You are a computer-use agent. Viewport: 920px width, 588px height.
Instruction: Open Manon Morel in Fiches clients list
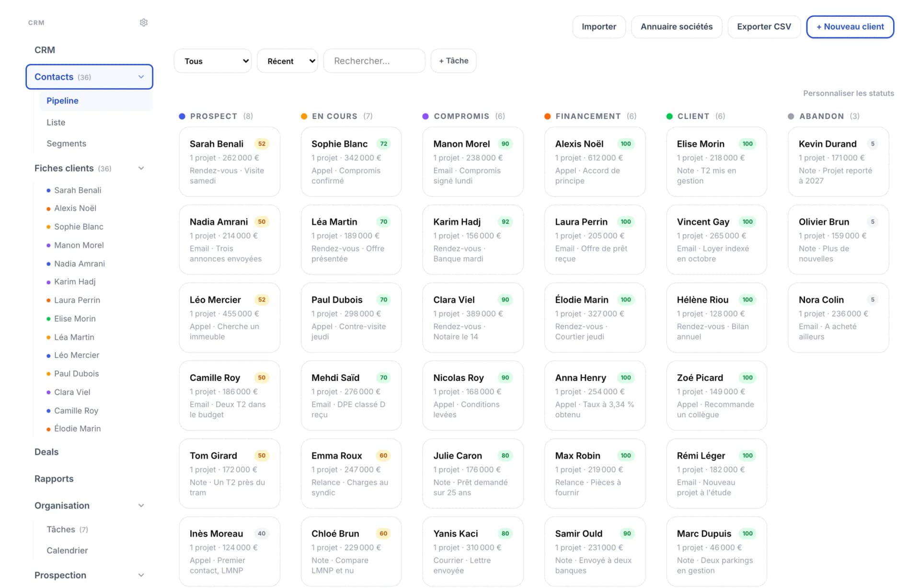[x=79, y=245]
